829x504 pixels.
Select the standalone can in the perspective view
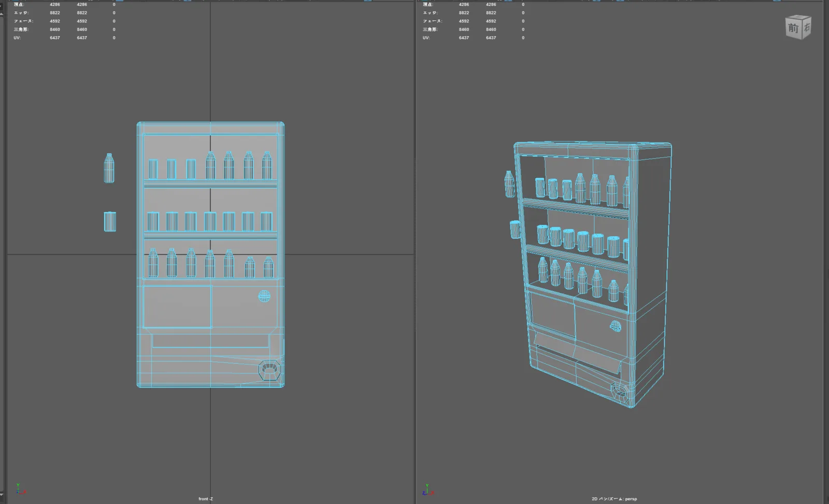coord(515,229)
